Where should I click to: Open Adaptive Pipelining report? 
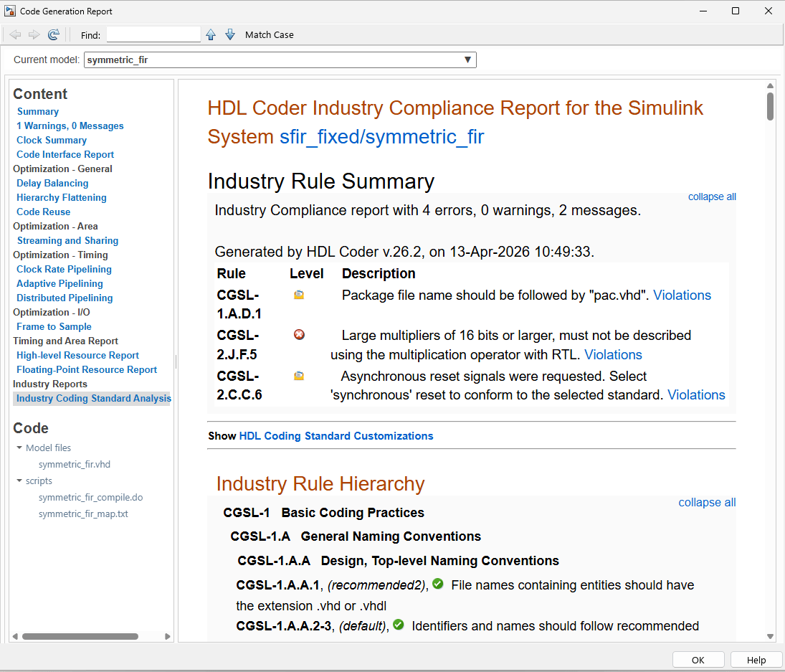[x=60, y=283]
